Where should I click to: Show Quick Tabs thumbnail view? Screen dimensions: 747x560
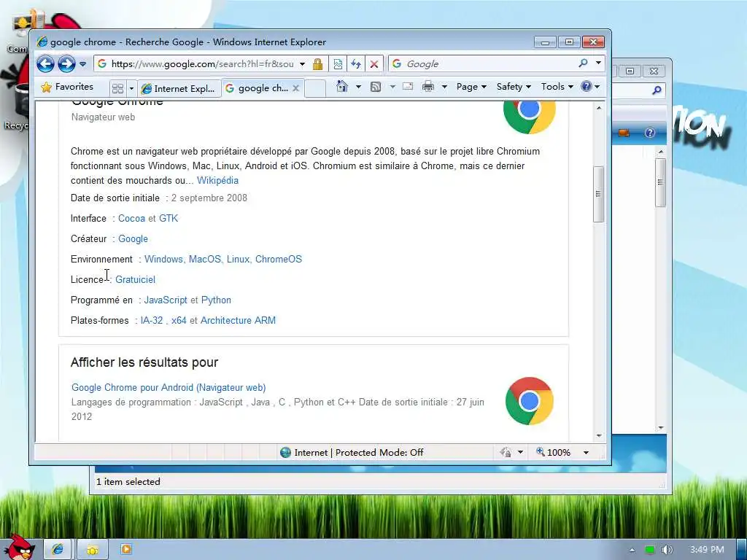pyautogui.click(x=117, y=88)
